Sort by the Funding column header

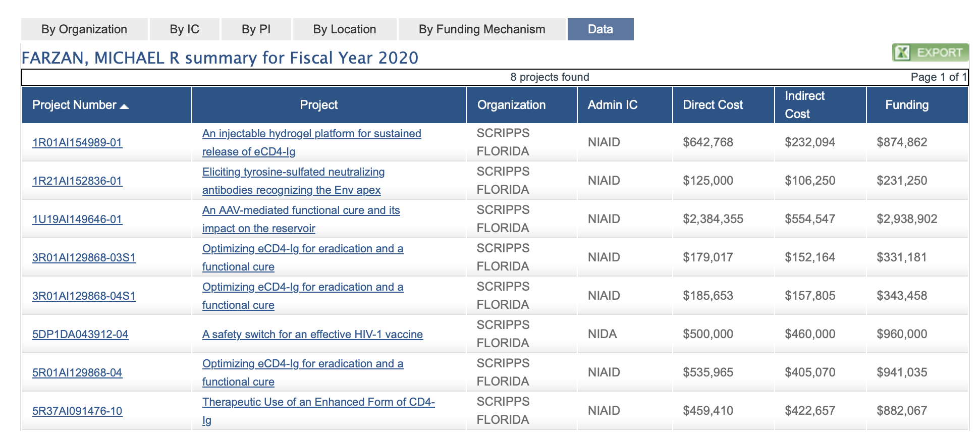pyautogui.click(x=906, y=105)
